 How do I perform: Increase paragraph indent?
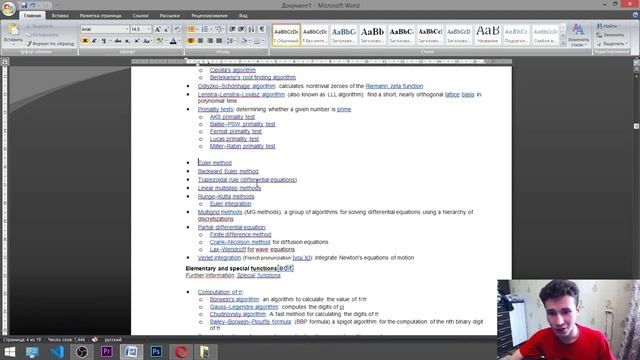click(x=242, y=29)
